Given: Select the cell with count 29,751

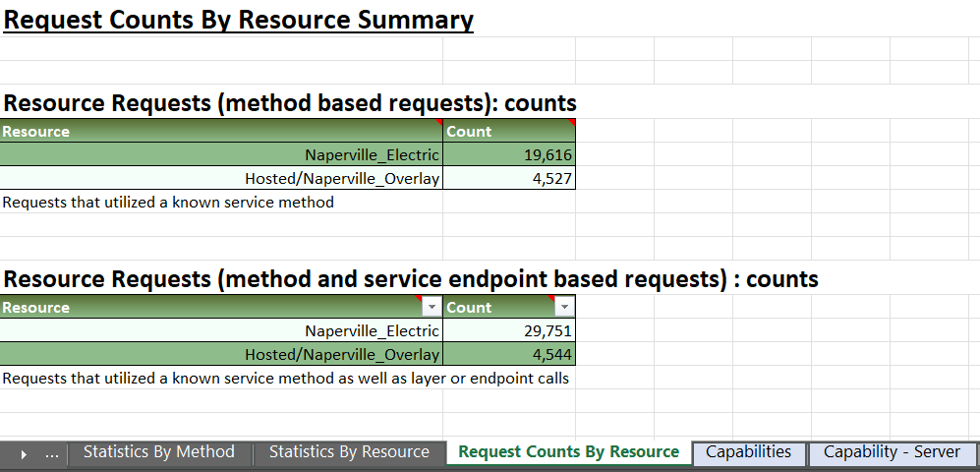Looking at the screenshot, I should point(509,330).
